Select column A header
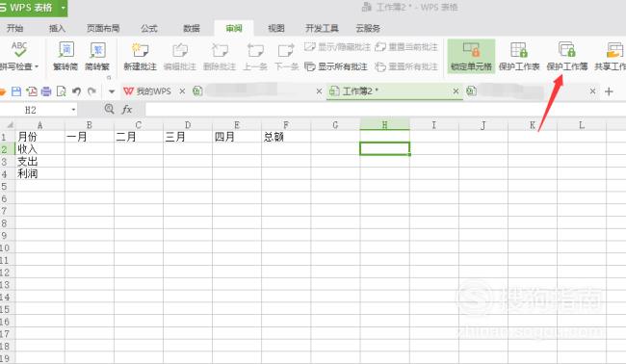This screenshot has height=364, width=626. (x=39, y=125)
